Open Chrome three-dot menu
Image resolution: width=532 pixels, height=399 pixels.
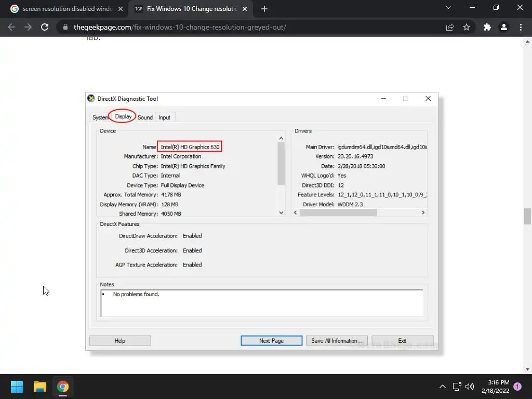[521, 27]
